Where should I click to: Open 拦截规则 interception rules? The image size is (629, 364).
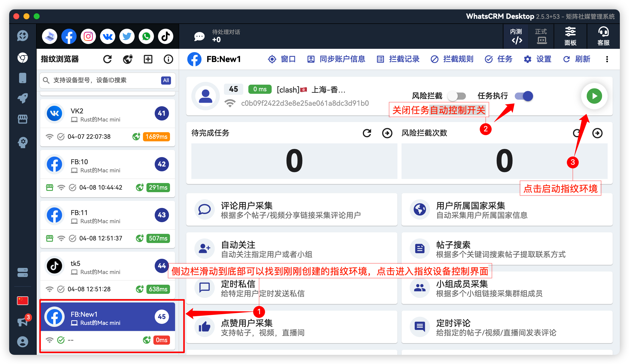pos(452,59)
